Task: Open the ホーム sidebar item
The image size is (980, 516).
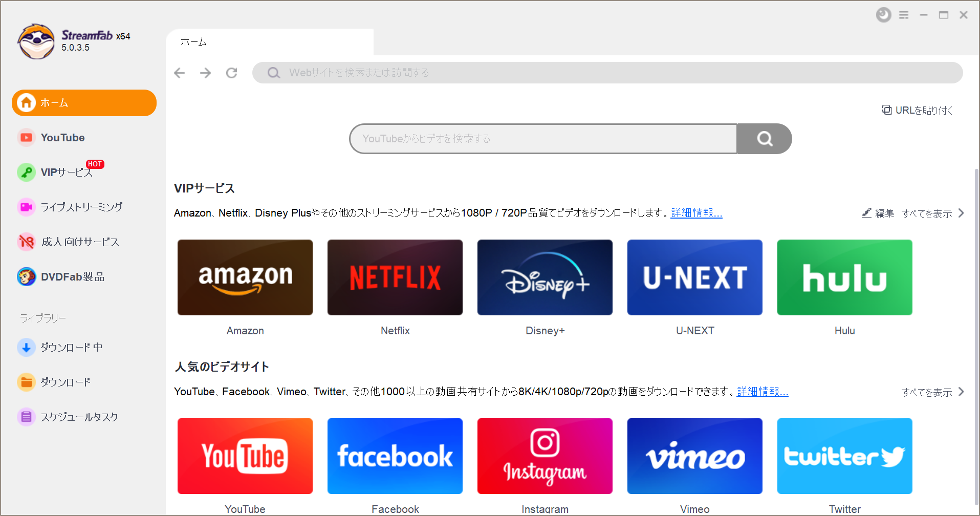Action: pyautogui.click(x=84, y=103)
